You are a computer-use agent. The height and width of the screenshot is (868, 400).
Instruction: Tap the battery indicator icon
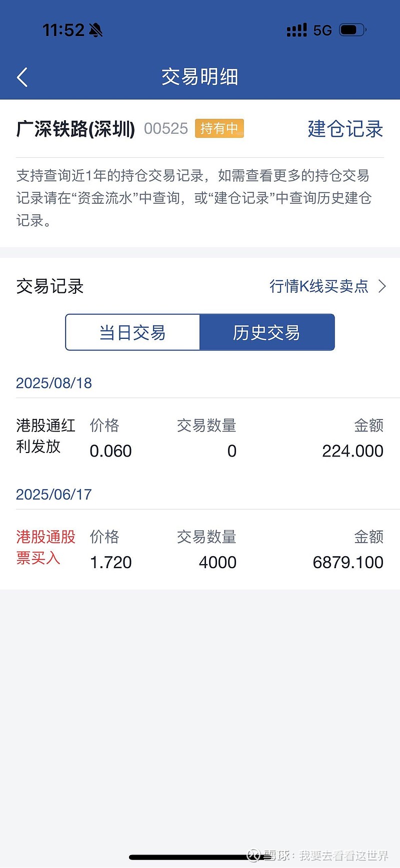tap(352, 31)
